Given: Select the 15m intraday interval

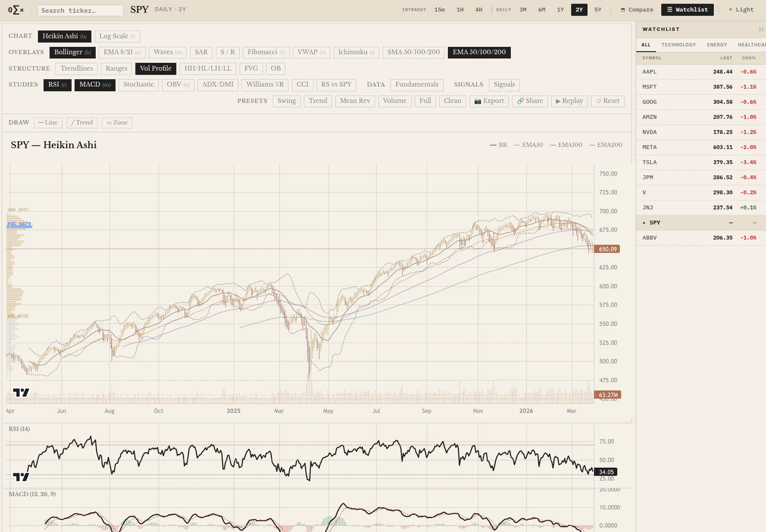Looking at the screenshot, I should (x=439, y=10).
